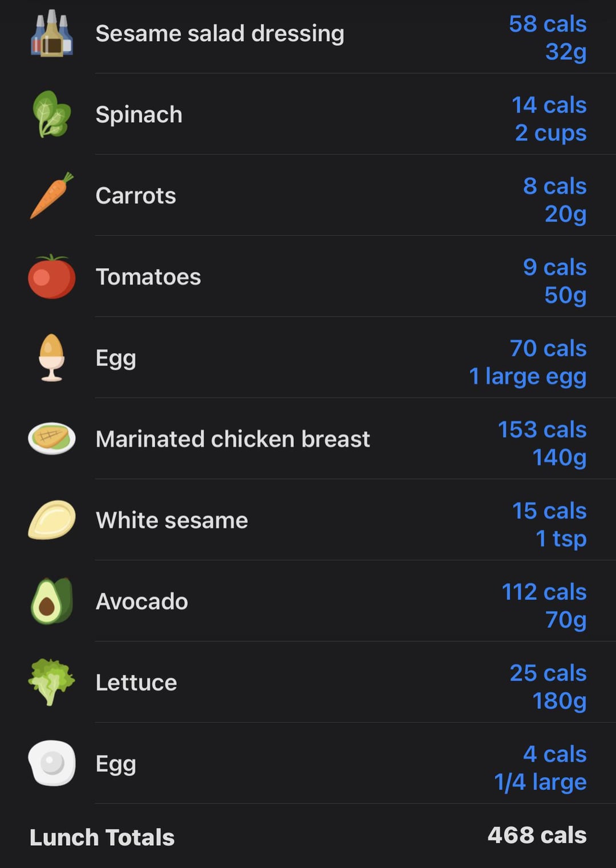The image size is (616, 868).
Task: Open the Sesame salad dressing entry
Action: 220,34
